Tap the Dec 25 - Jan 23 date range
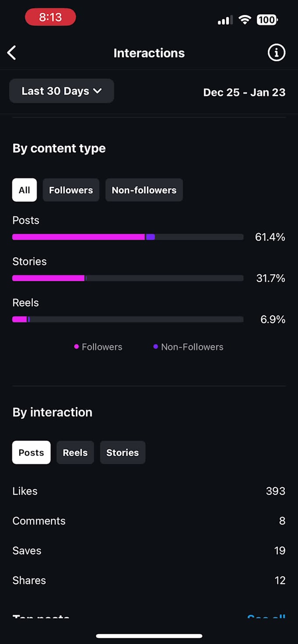This screenshot has height=644, width=298. coord(244,92)
